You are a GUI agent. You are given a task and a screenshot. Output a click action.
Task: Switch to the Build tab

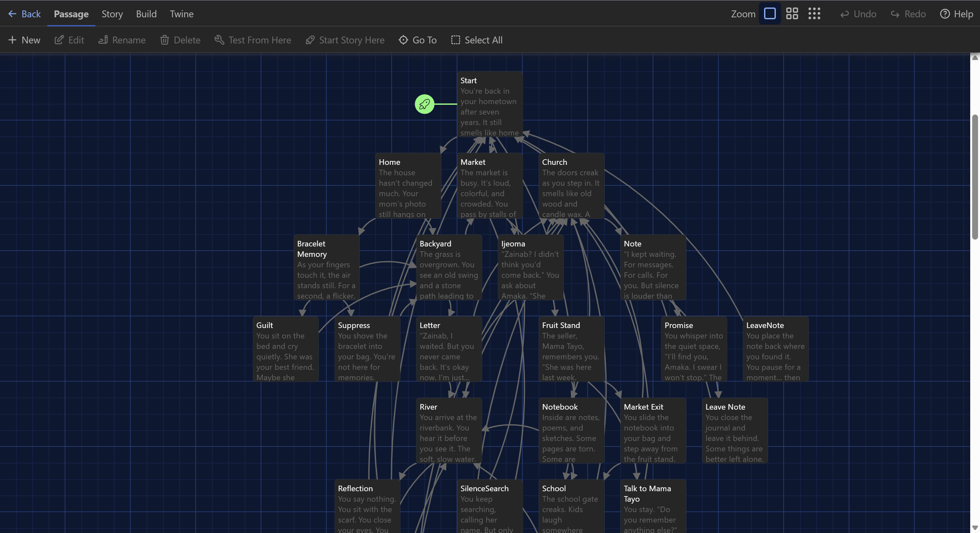click(146, 14)
